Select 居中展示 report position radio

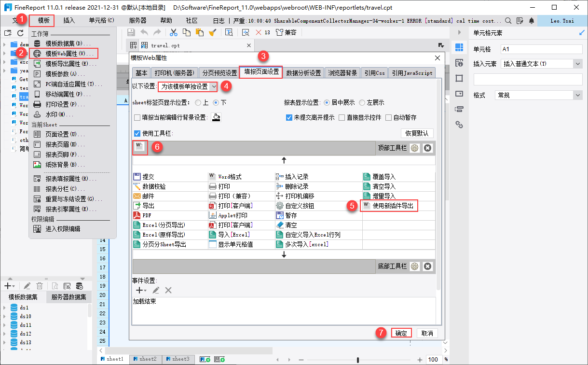pos(327,102)
